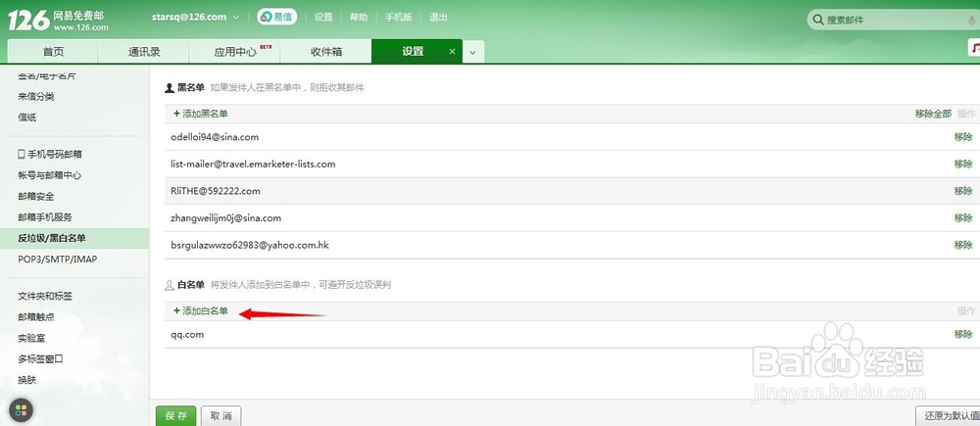
Task: Click the 126 NetEase mail logo
Action: pos(58,20)
